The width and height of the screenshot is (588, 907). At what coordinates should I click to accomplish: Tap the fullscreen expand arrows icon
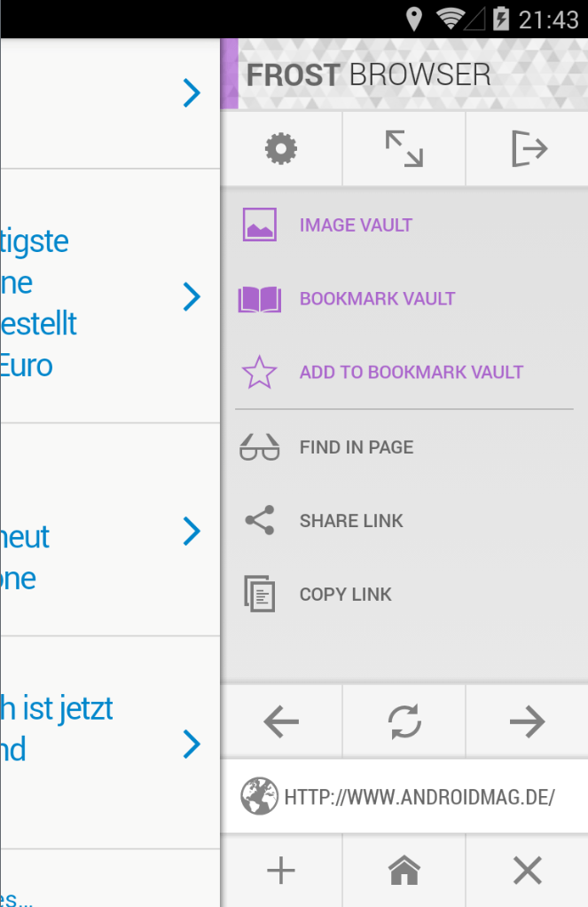click(404, 148)
